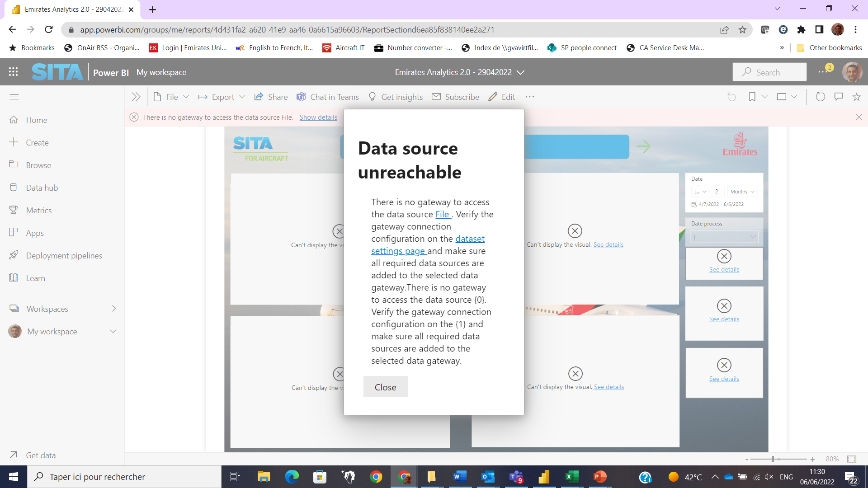Image resolution: width=868 pixels, height=488 pixels.
Task: Open the Export menu dropdown
Action: 222,97
